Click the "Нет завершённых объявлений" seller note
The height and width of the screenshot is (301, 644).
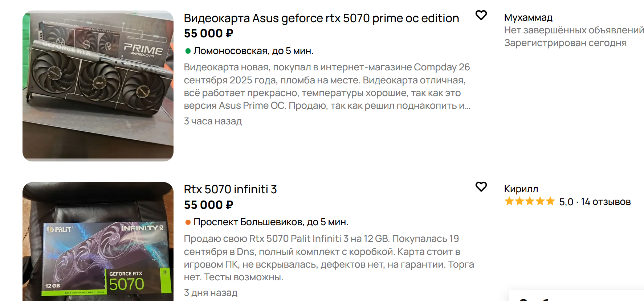coord(574,30)
